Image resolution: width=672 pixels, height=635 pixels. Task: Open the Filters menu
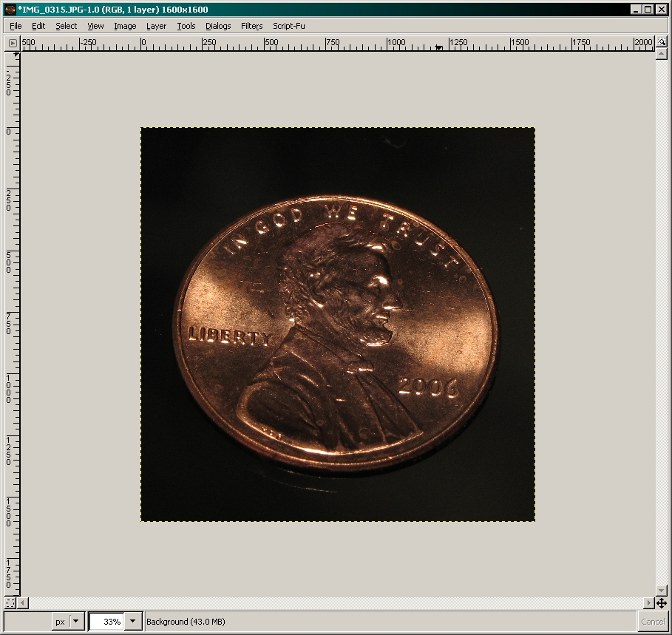pyautogui.click(x=251, y=26)
